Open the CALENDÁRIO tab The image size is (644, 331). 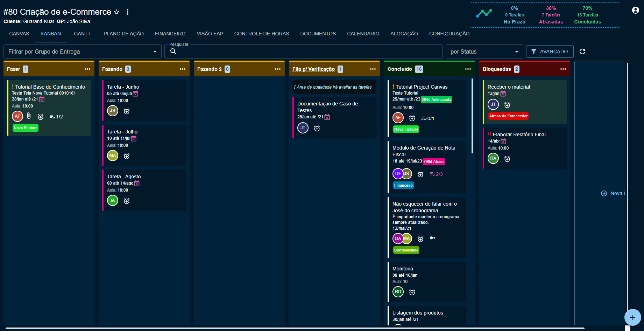click(363, 34)
